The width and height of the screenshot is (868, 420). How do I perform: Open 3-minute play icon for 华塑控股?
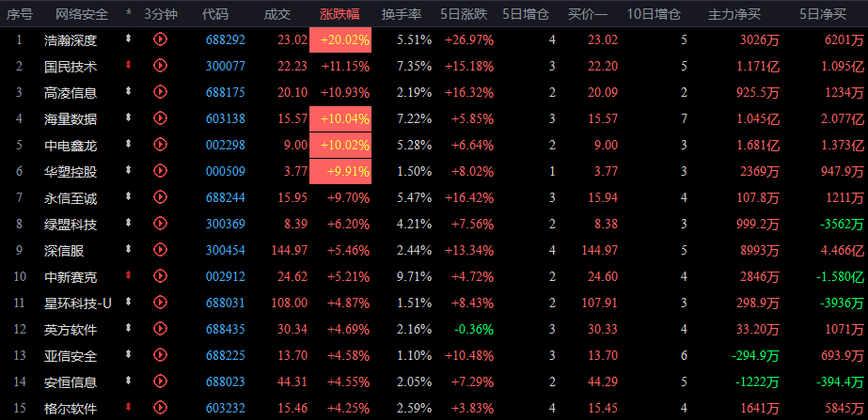[160, 171]
